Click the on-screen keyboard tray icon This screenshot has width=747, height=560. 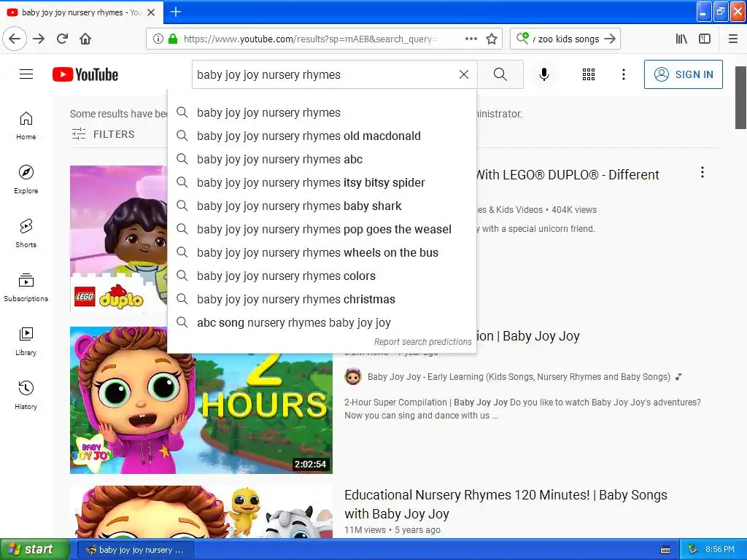click(x=665, y=550)
